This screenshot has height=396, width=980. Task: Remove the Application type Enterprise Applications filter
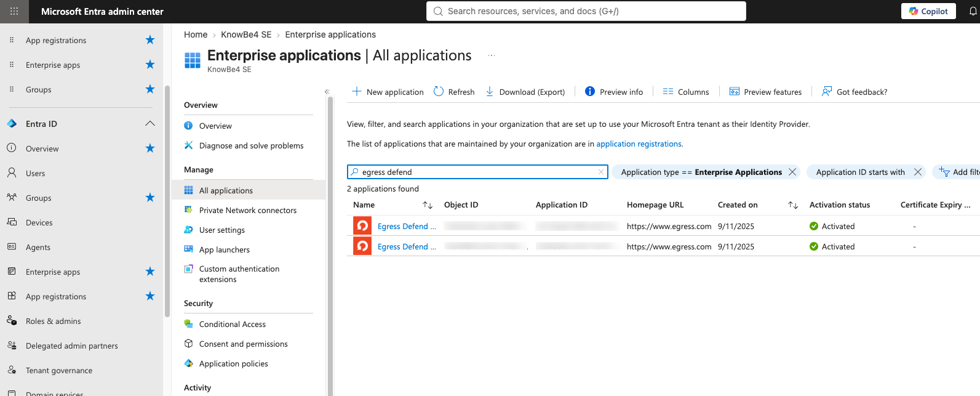(792, 172)
